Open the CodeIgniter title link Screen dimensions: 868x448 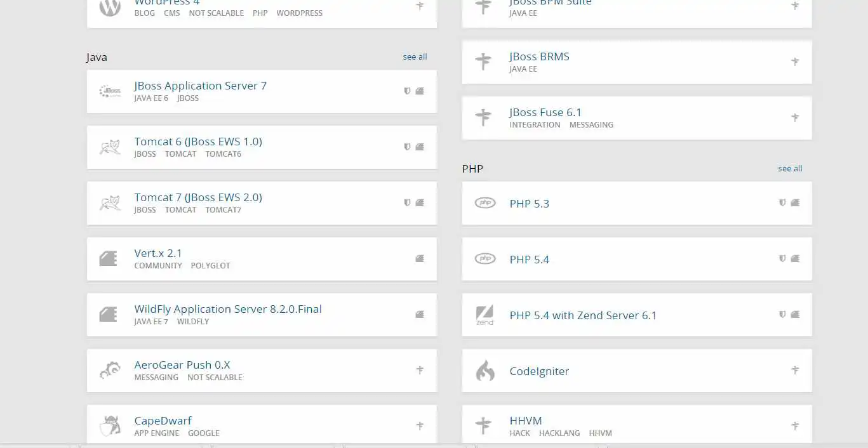click(539, 371)
